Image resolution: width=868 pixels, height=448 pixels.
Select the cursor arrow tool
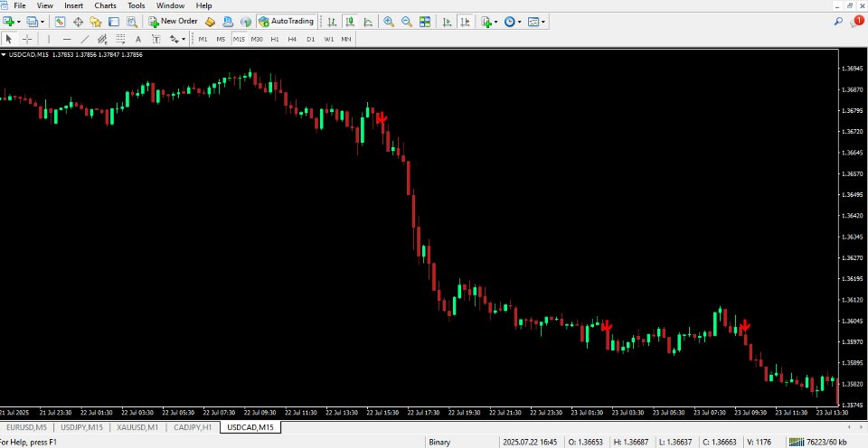coord(9,39)
